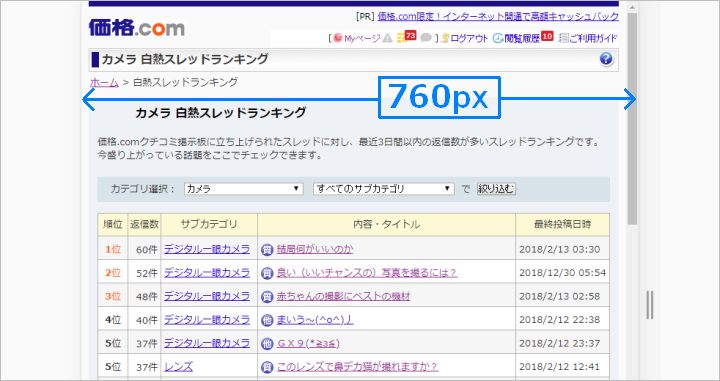
Task: Open thread まいう～(^o^)丿
Action: pos(315,319)
